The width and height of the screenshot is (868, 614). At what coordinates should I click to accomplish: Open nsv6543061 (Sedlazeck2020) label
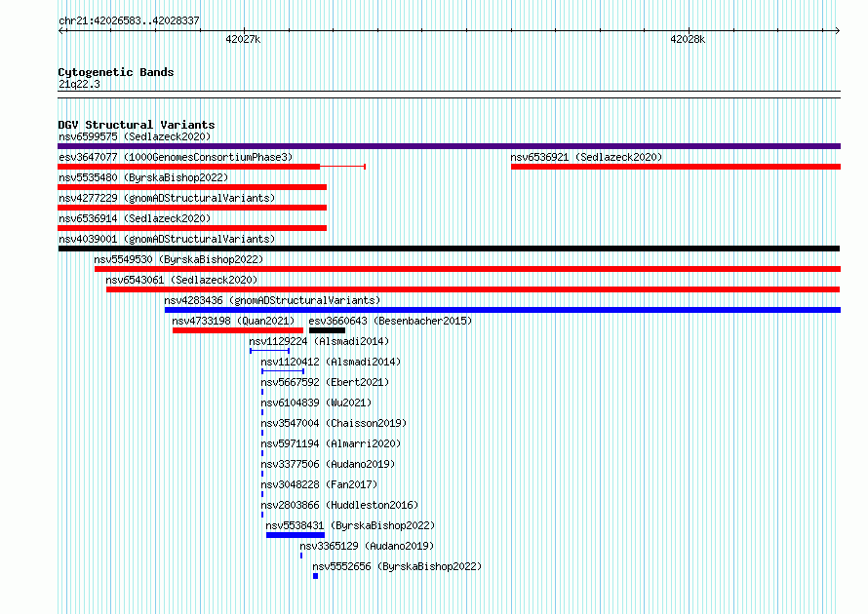click(x=181, y=280)
